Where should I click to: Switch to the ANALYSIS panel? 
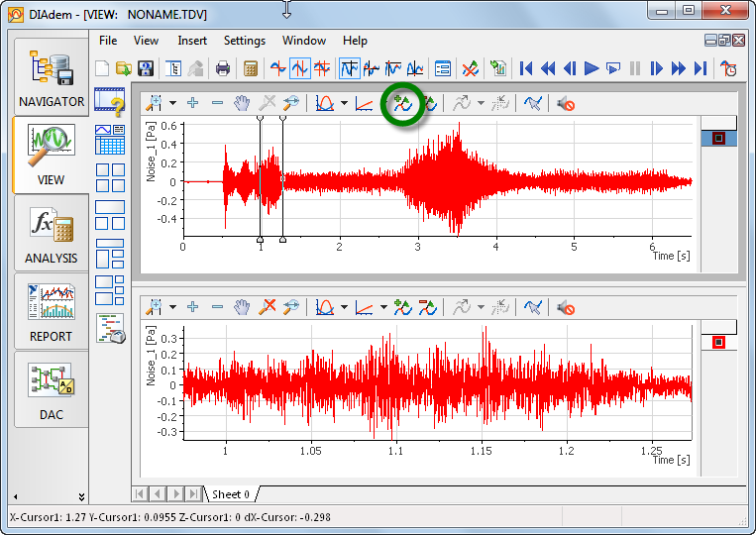pos(51,233)
